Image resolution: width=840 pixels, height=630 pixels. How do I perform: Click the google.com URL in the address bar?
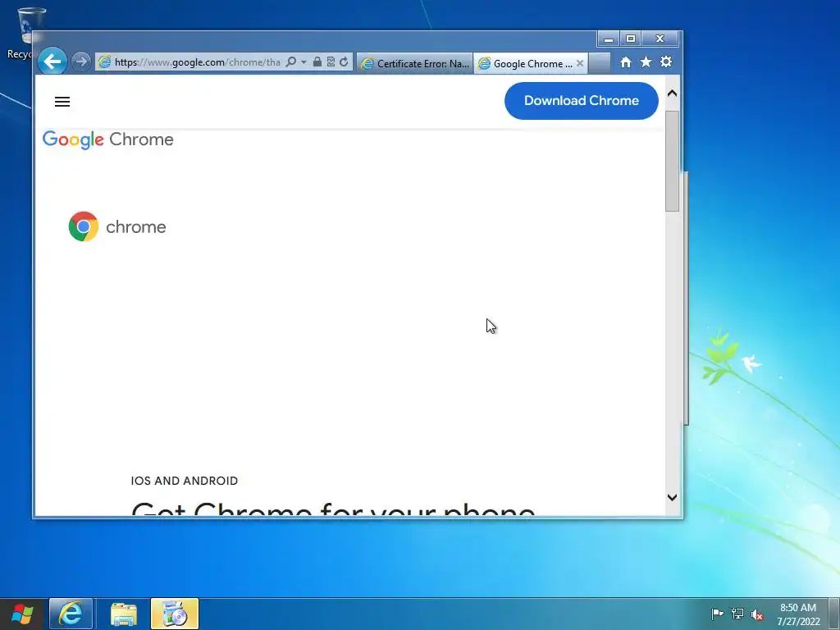click(x=197, y=62)
